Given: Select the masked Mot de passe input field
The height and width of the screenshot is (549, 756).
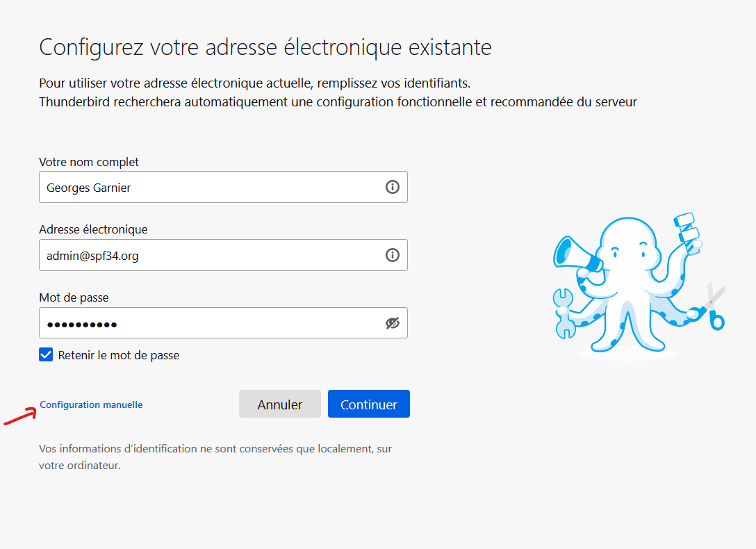Looking at the screenshot, I should (208, 323).
